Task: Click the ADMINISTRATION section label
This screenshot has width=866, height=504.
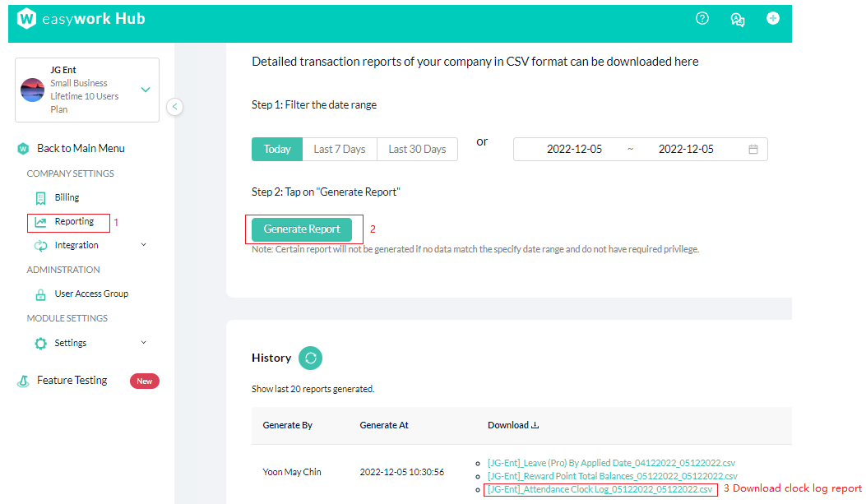Action: pos(63,270)
